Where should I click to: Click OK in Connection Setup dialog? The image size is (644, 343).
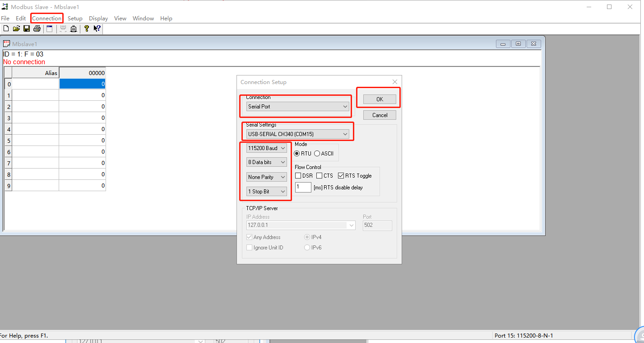pos(380,99)
